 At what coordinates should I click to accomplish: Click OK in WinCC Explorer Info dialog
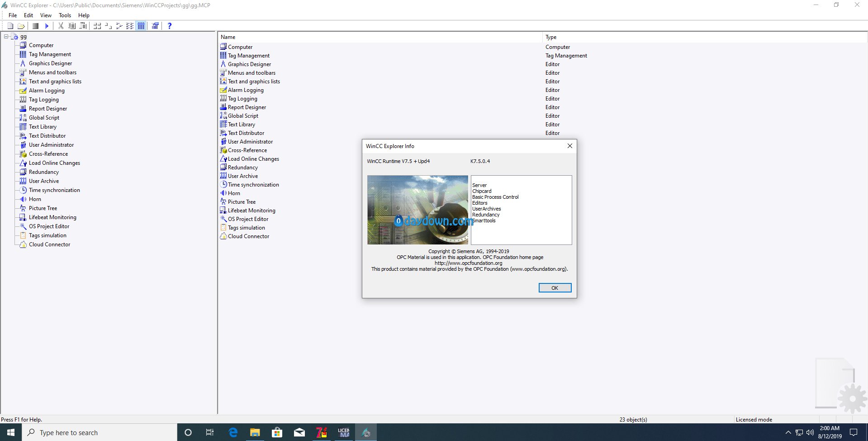(x=555, y=288)
